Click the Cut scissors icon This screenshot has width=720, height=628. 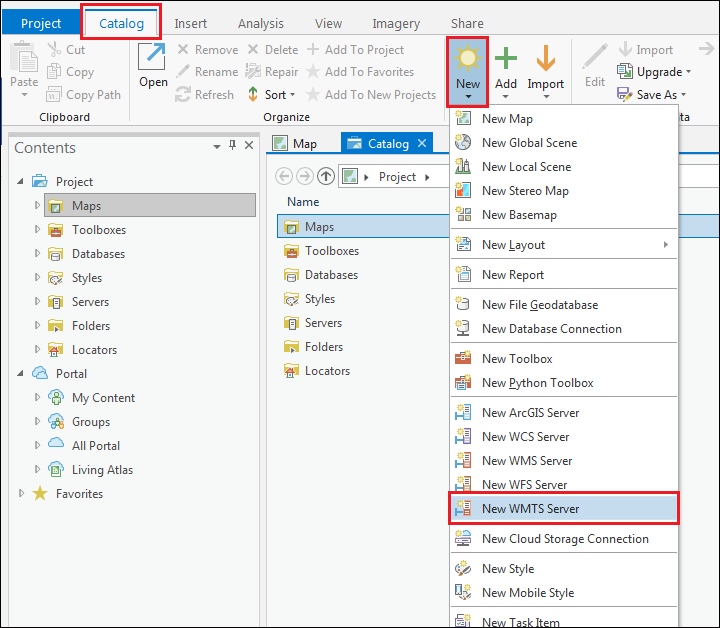54,50
